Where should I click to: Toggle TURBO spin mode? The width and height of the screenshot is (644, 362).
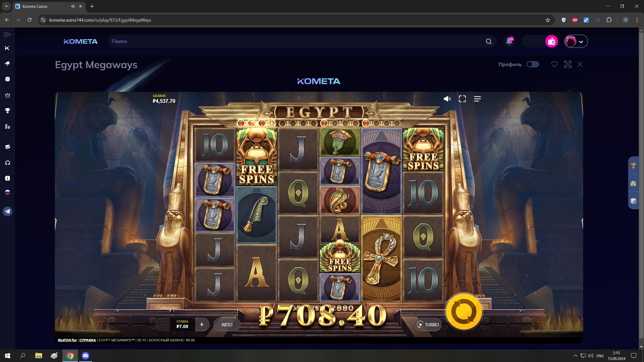[428, 325]
